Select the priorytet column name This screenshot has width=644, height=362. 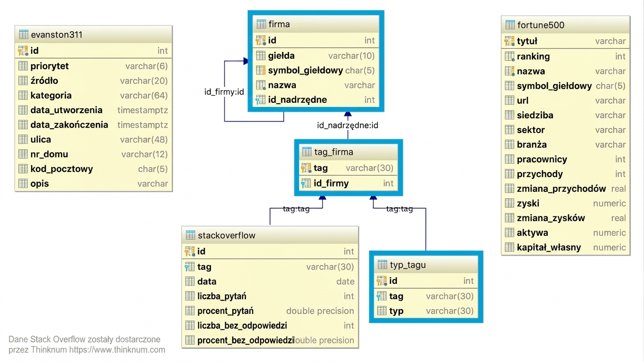(50, 66)
